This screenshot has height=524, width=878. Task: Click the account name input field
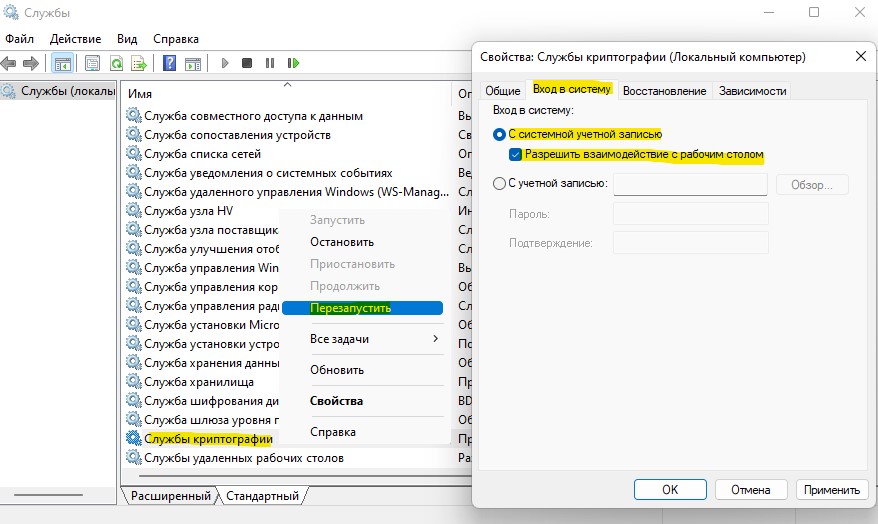point(690,184)
